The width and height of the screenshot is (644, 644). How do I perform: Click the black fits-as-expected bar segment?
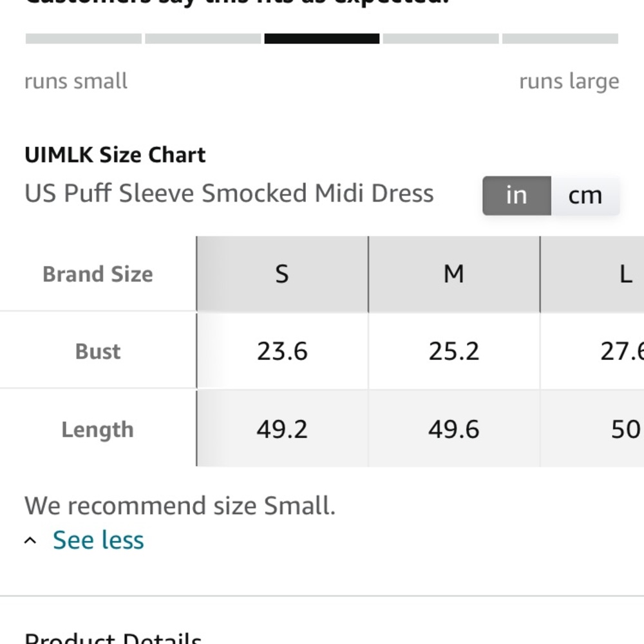click(x=322, y=39)
